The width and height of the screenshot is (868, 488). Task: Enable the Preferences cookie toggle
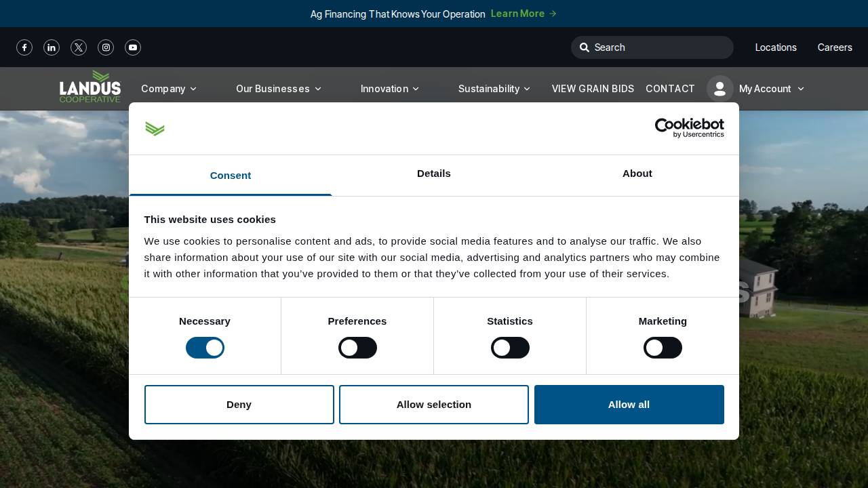357,348
